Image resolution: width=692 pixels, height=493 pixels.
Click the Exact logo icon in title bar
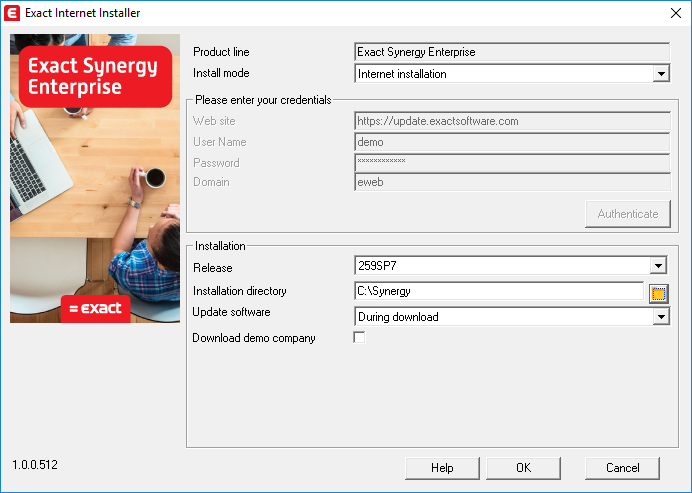tap(12, 13)
